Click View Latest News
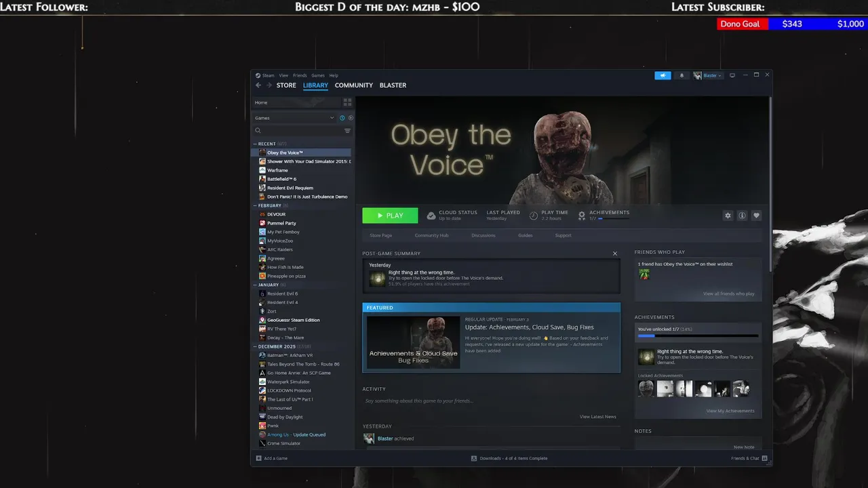The width and height of the screenshot is (868, 488). click(598, 417)
